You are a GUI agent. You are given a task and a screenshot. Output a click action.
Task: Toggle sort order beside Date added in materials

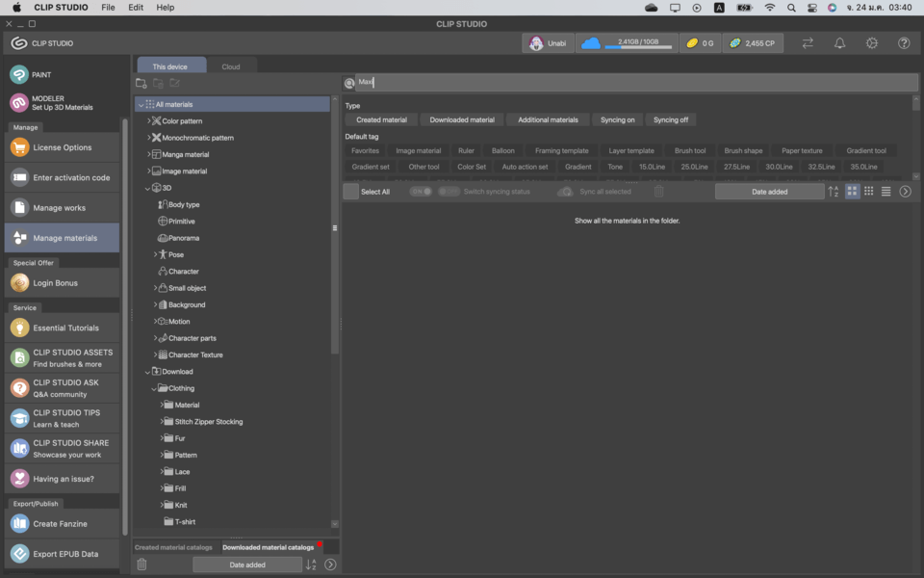(x=834, y=191)
